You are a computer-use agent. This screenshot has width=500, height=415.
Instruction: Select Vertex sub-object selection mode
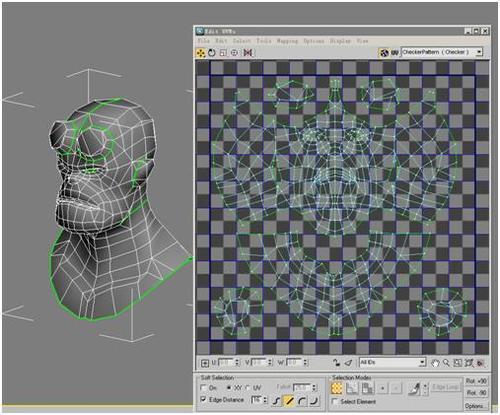coord(337,388)
